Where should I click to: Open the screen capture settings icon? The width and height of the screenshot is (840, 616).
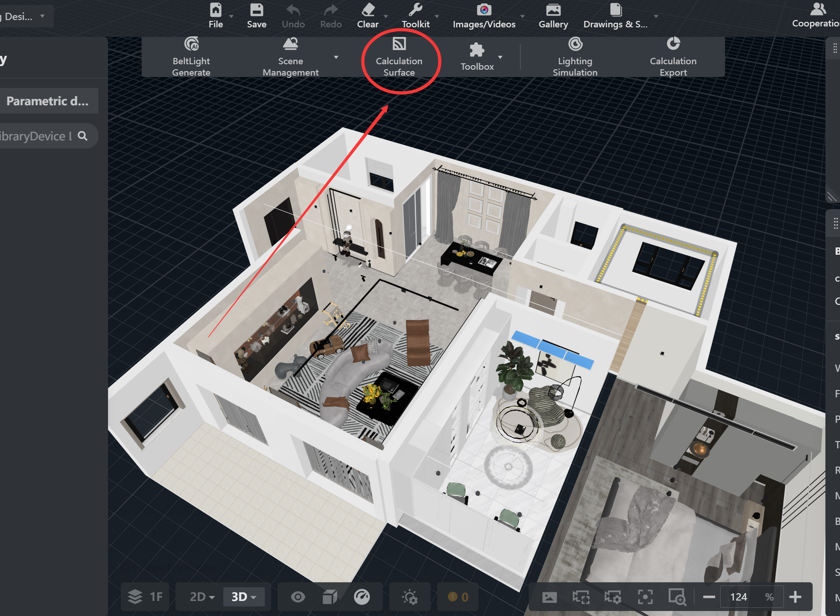[x=613, y=597]
